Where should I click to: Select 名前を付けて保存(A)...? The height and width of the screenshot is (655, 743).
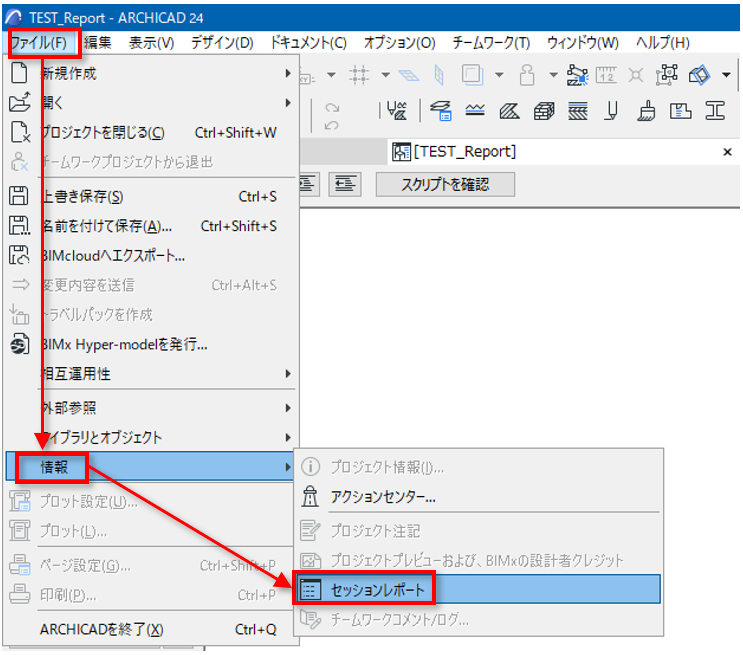(151, 226)
